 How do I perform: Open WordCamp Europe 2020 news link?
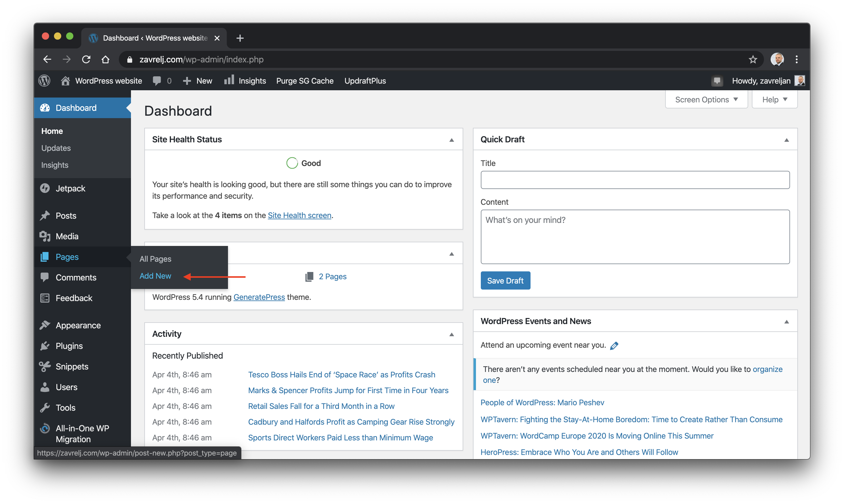pyautogui.click(x=597, y=436)
